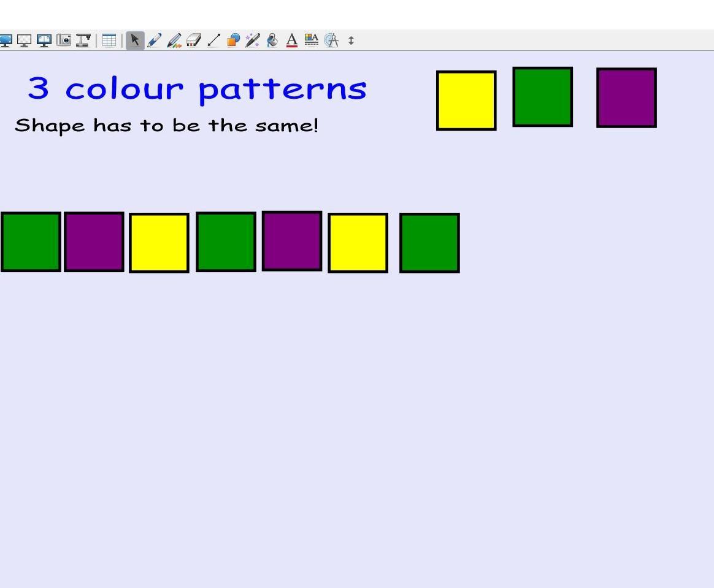This screenshot has width=714, height=588.
Task: Select the yellow square in the top palette
Action: [466, 101]
